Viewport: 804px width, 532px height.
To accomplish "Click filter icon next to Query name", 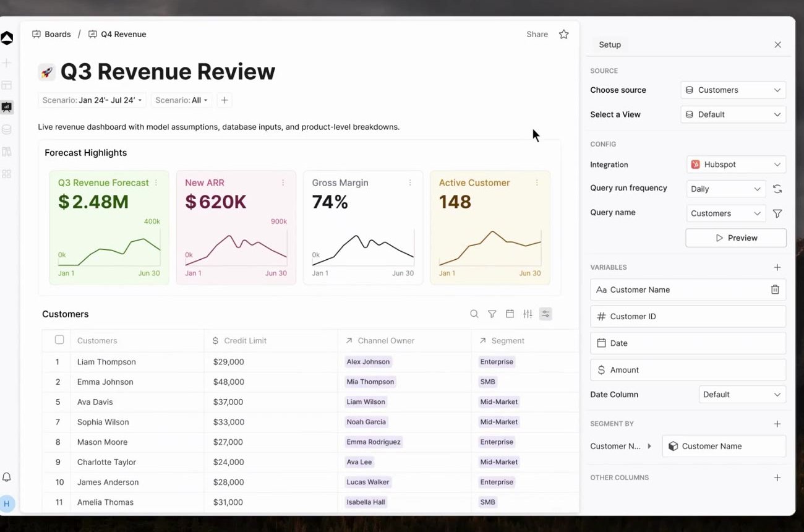I will click(777, 213).
